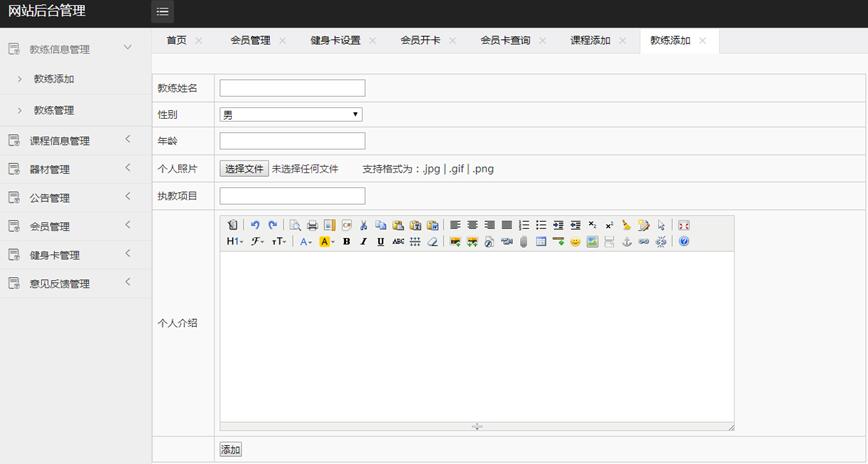Toggle fullscreen mode in the editor toolbar
Screen dimensions: 868x464
click(684, 225)
